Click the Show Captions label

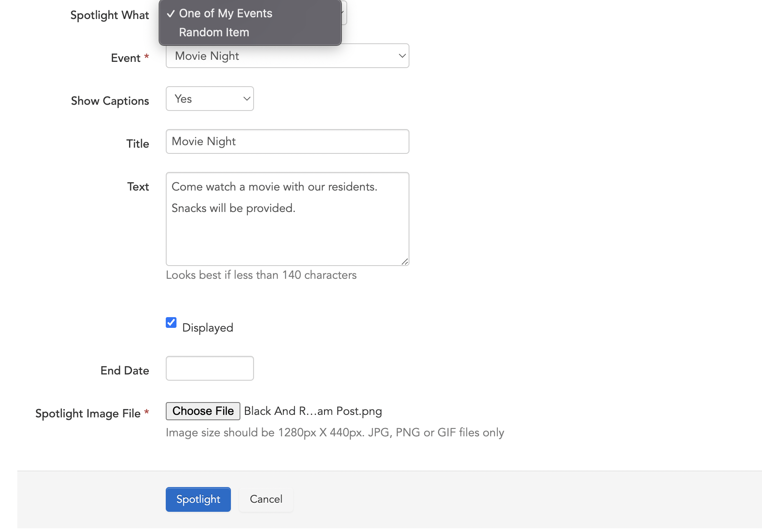point(110,101)
